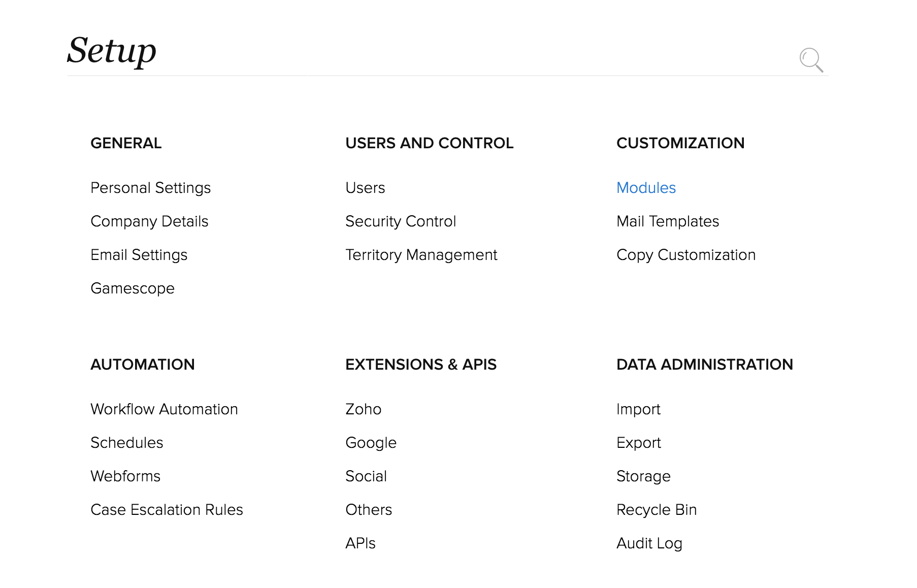The height and width of the screenshot is (588, 917).
Task: Open Personal Settings
Action: 150,188
